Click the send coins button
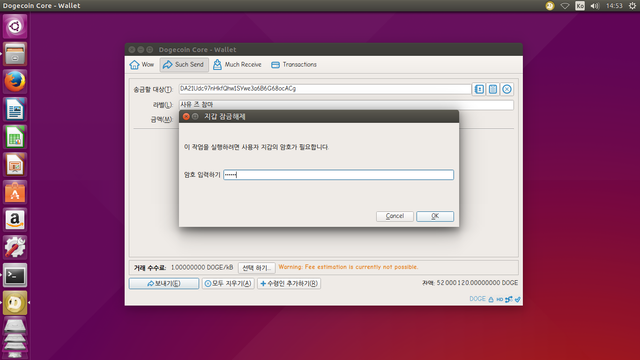The image size is (640, 360). [164, 283]
